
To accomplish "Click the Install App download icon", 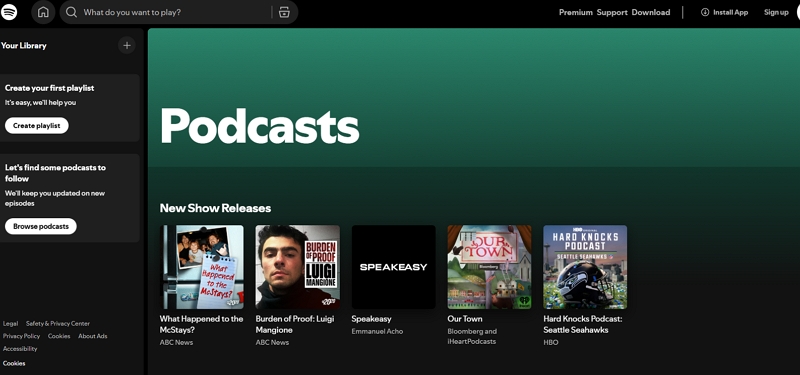I will [x=705, y=12].
